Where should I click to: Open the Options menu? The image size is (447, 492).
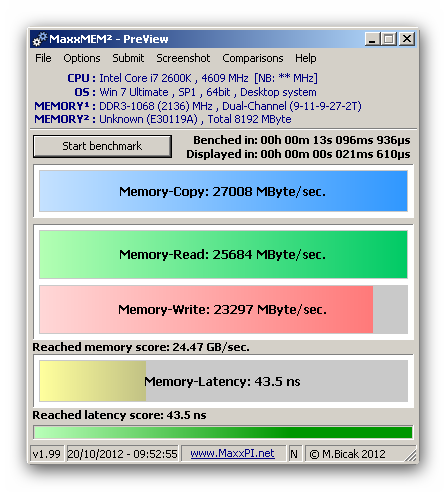82,58
